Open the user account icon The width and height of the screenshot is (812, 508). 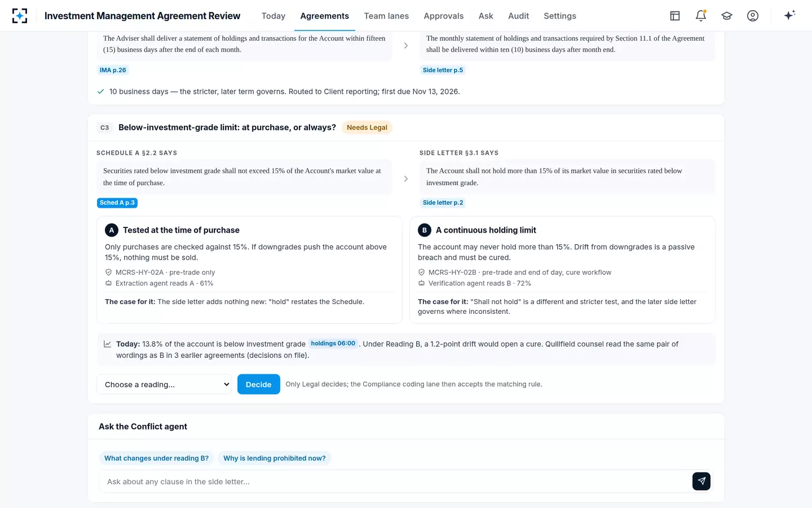pos(753,16)
